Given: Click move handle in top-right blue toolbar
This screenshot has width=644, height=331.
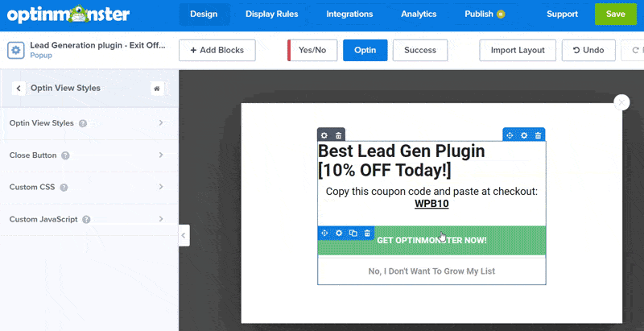Looking at the screenshot, I should [510, 134].
